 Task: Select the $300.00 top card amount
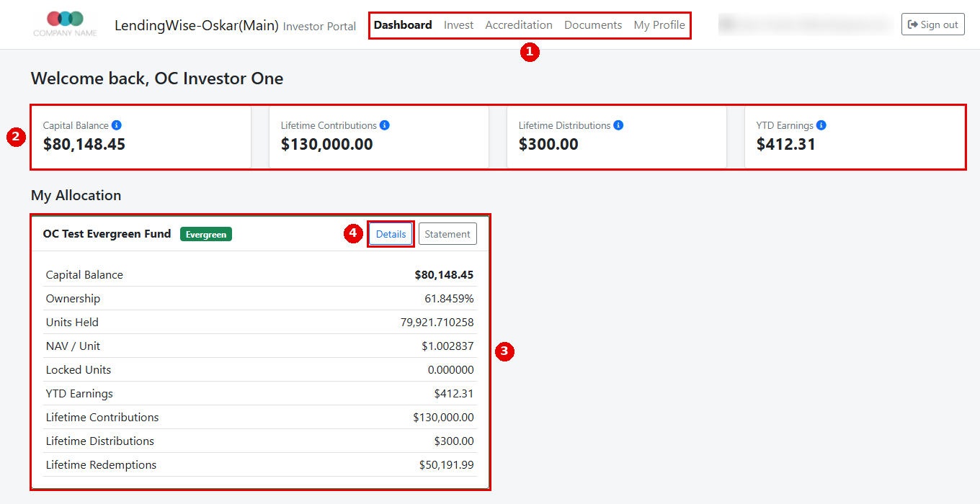tap(548, 144)
